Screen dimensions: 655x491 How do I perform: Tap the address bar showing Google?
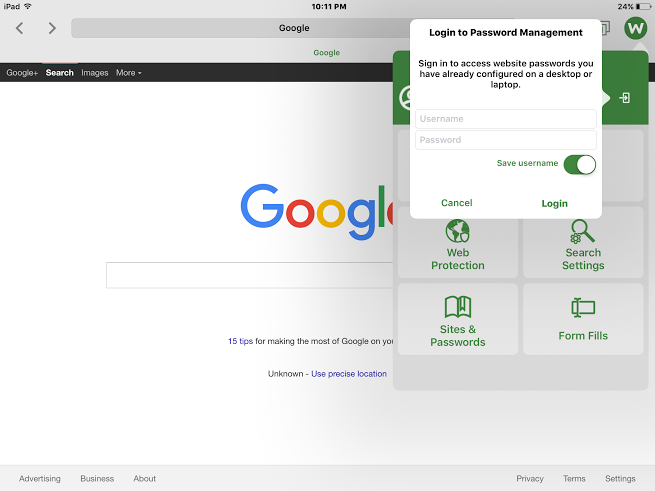(x=241, y=28)
